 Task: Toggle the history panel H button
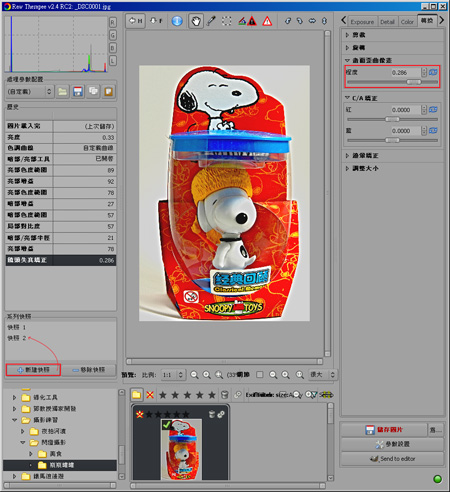pos(136,21)
